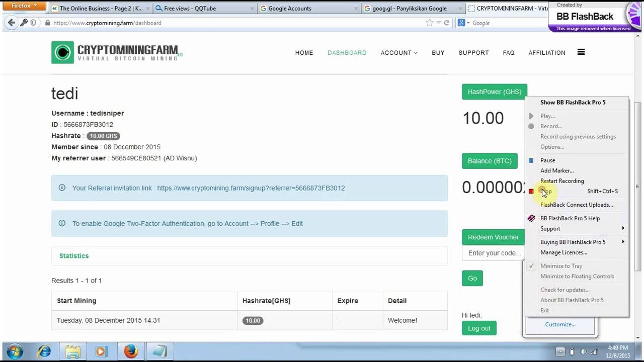Click the page vertical scrollbar

(x=637, y=186)
